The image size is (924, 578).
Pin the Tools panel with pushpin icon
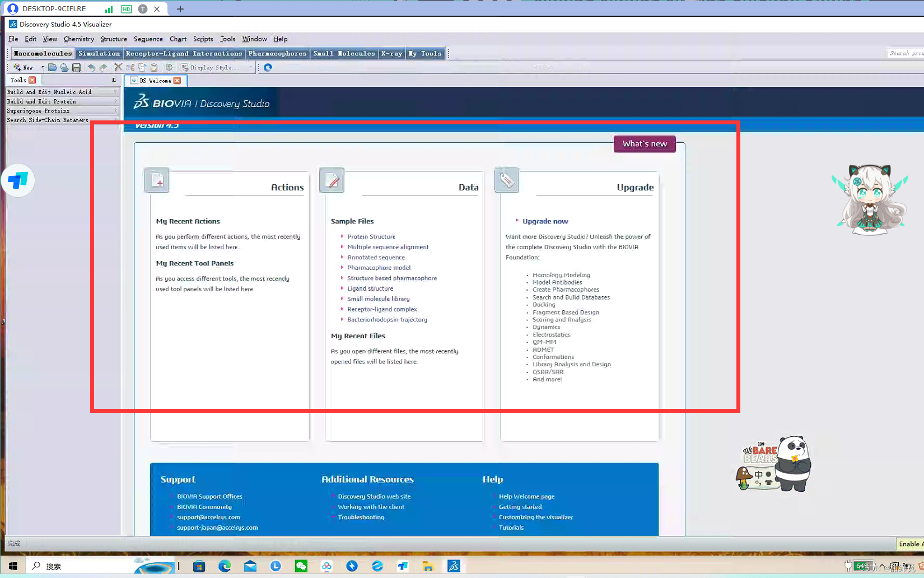114,81
